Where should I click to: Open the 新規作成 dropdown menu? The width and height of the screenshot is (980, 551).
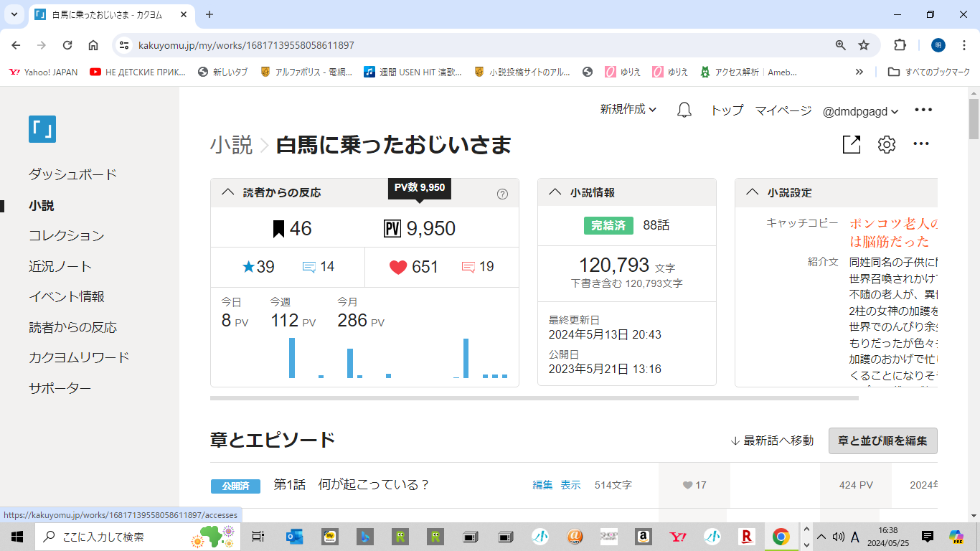click(x=628, y=110)
